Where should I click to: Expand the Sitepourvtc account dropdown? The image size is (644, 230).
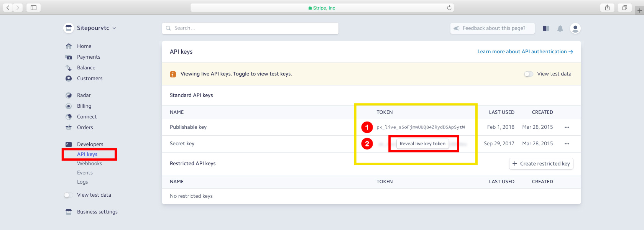coord(114,28)
